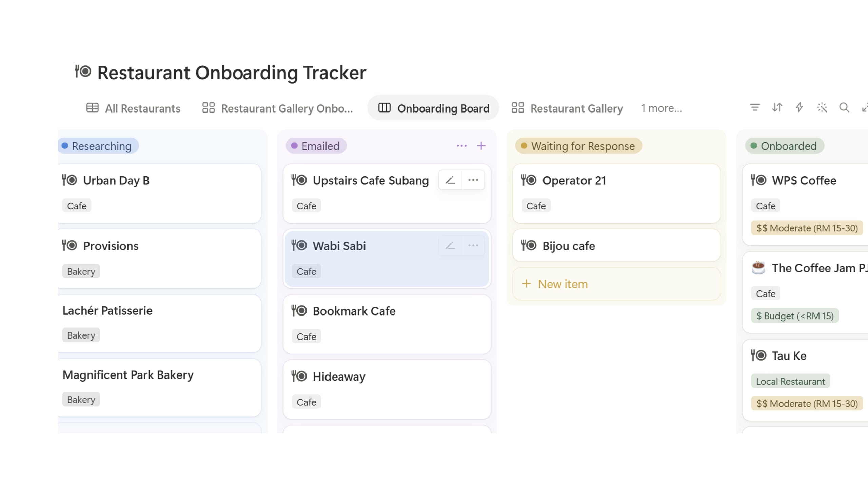Click the plate icon on Operator 21 card
This screenshot has width=868, height=488.
pyautogui.click(x=529, y=180)
